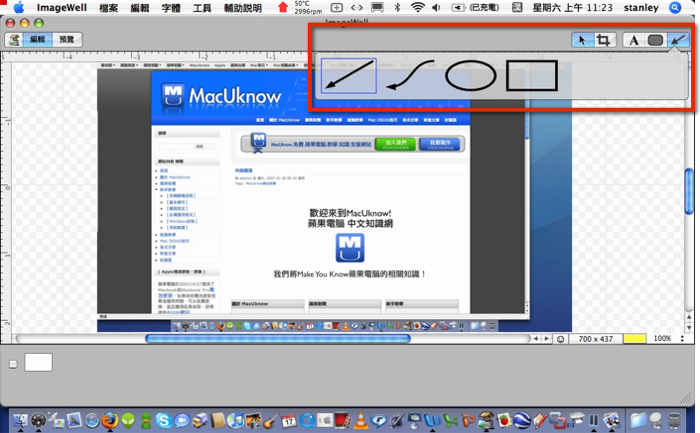Select the pointer arrow tool
The height and width of the screenshot is (433, 700).
[582, 40]
